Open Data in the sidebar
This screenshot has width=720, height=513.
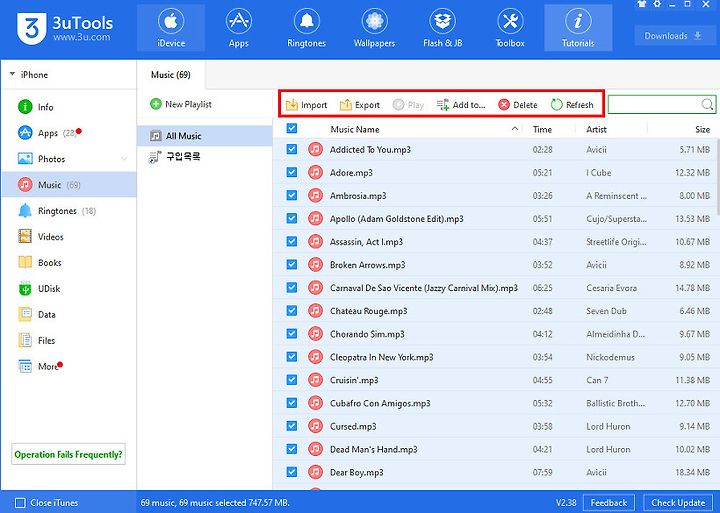(x=69, y=315)
